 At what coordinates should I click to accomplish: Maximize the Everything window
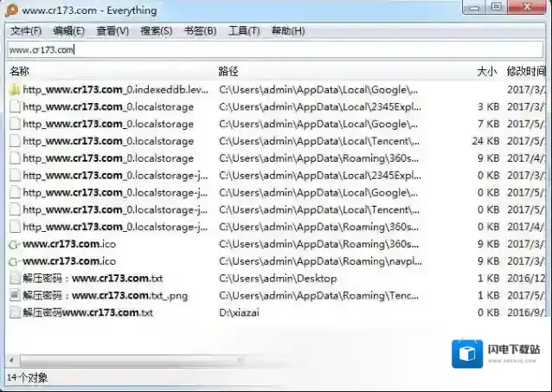tap(497, 7)
